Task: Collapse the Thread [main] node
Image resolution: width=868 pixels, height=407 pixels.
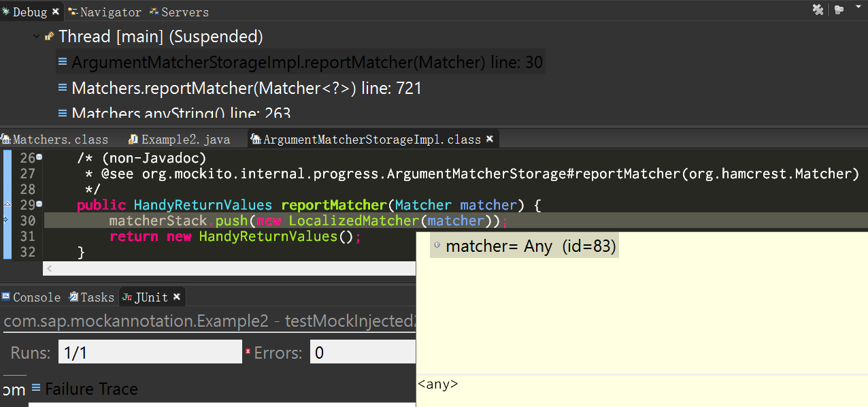Action: tap(36, 37)
